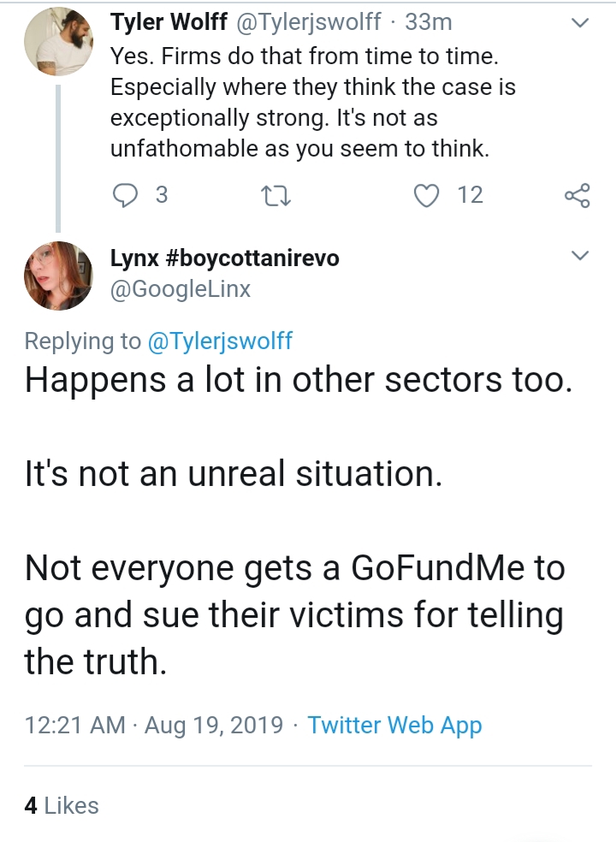Like Tyler Wolff's tweet with heart icon
Viewport: 616px width, 842px height.
[426, 195]
